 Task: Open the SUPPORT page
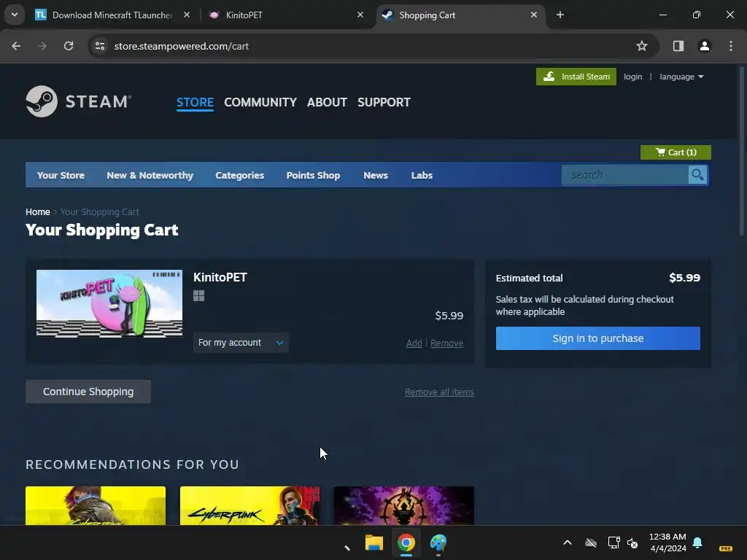tap(384, 102)
